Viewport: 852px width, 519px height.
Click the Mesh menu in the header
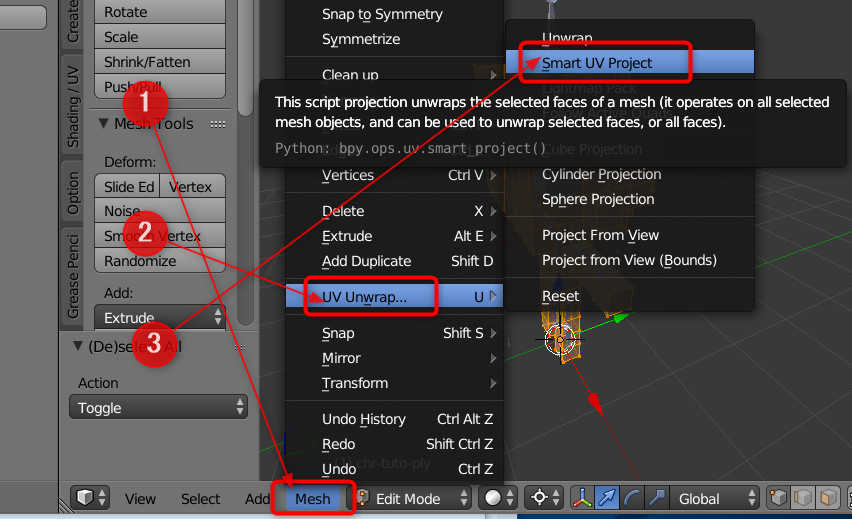pyautogui.click(x=313, y=498)
